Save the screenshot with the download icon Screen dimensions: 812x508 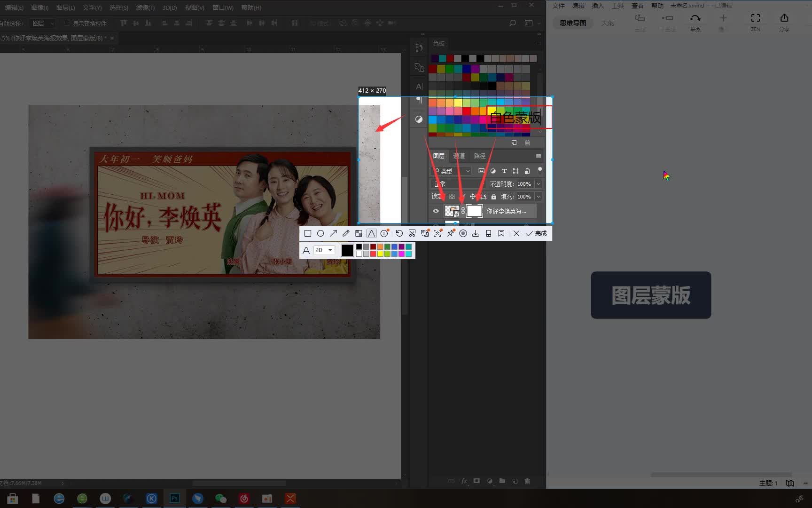(x=476, y=233)
